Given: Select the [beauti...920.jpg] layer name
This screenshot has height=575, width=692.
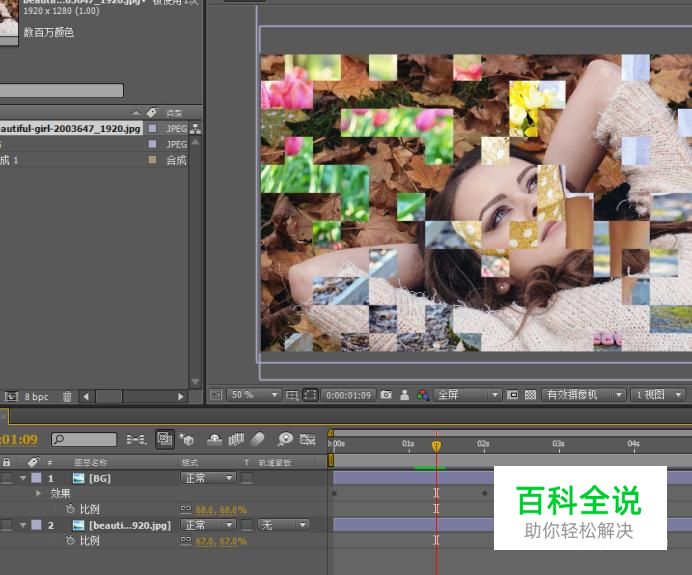Looking at the screenshot, I should [130, 525].
